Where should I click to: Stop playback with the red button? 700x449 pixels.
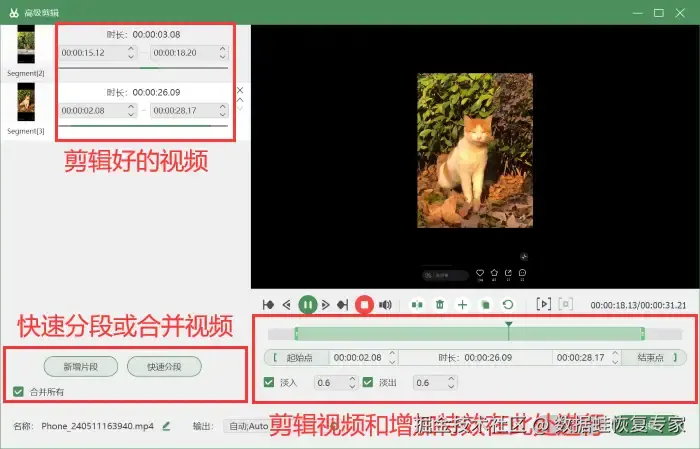tap(364, 305)
